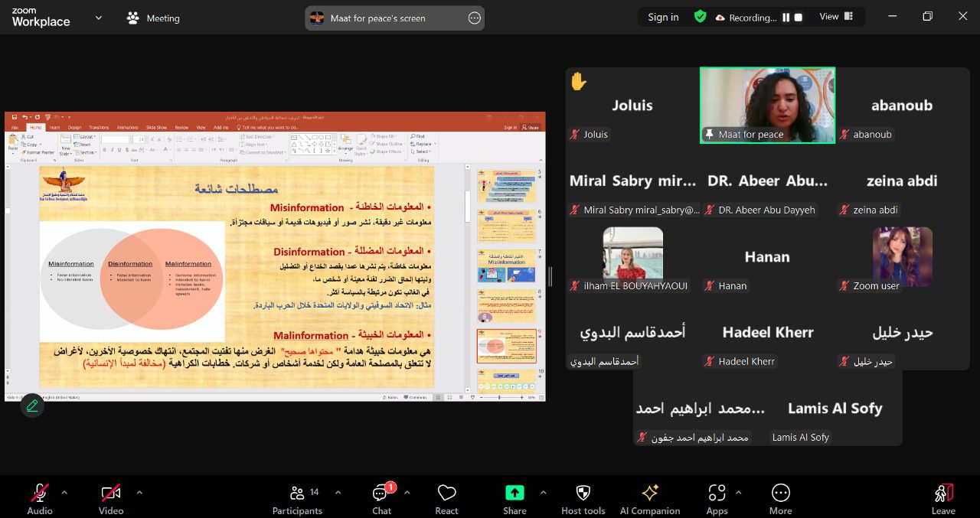Open the More options button
The width and height of the screenshot is (980, 518).
pyautogui.click(x=780, y=494)
